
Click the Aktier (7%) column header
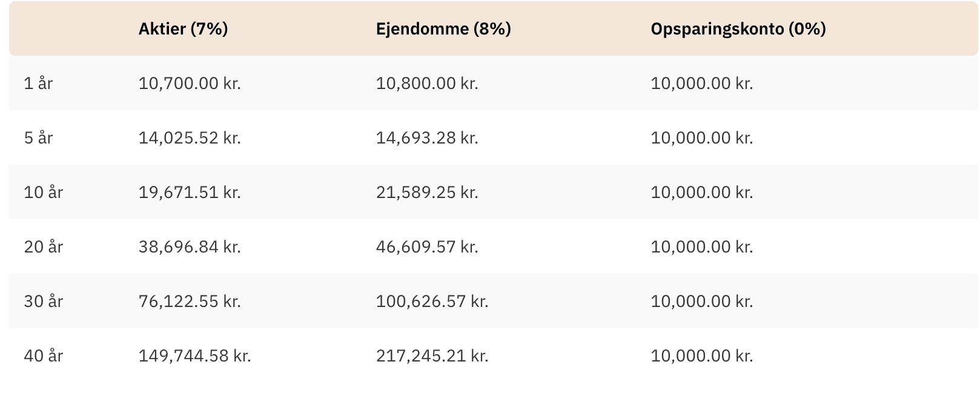pyautogui.click(x=183, y=29)
